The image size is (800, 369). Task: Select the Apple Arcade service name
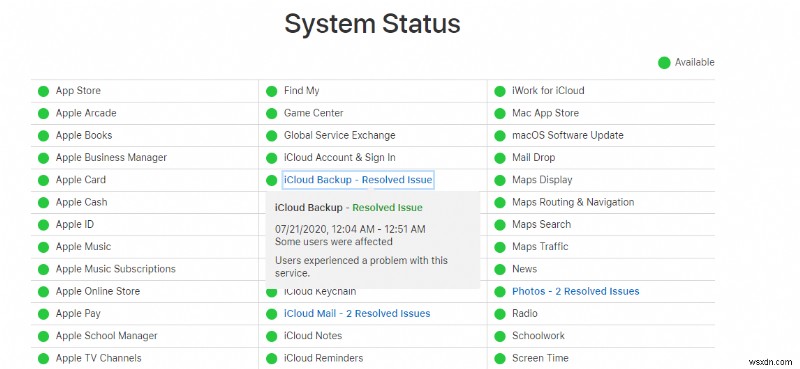click(86, 113)
